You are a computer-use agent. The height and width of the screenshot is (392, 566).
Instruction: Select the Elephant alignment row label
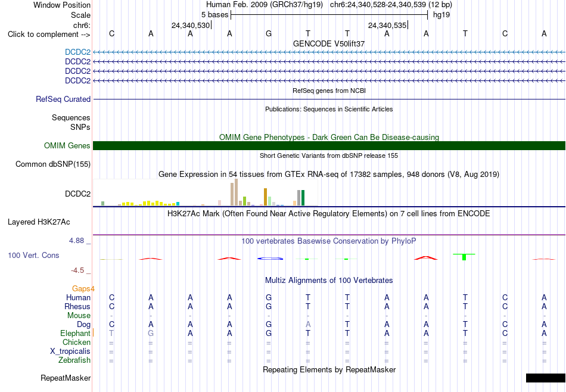coord(76,333)
